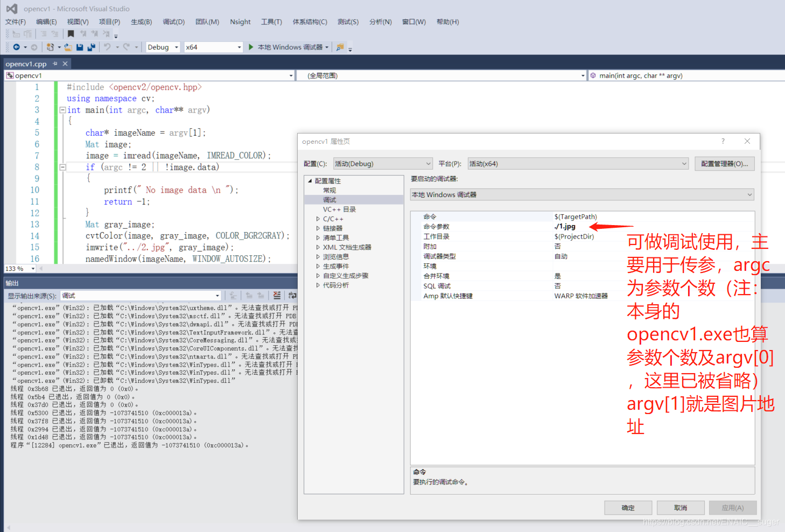Open the 显示输出来源 dropdown
Viewport: 785px width, 532px height.
point(141,296)
